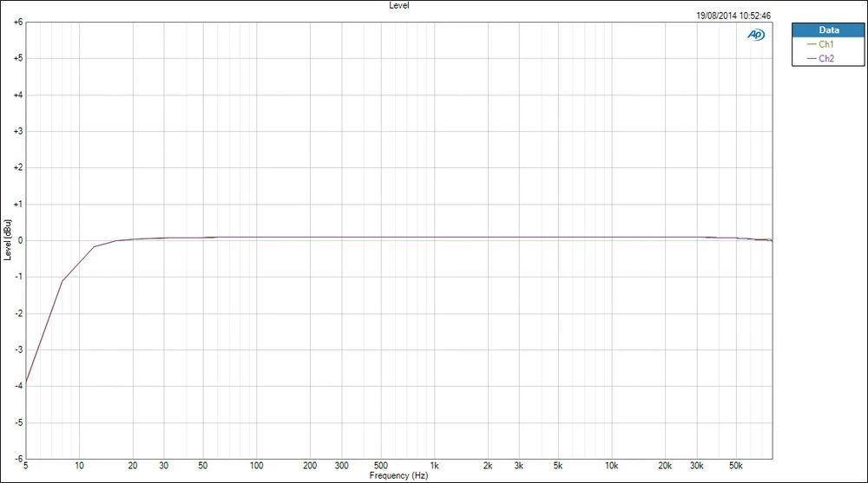Select the Ch2 legend entry
Image resolution: width=868 pixels, height=483 pixels.
coord(820,58)
